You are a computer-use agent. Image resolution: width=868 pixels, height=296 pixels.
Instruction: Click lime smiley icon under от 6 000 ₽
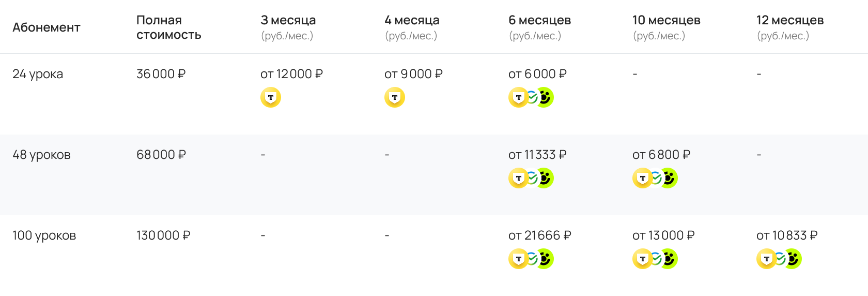tap(544, 97)
